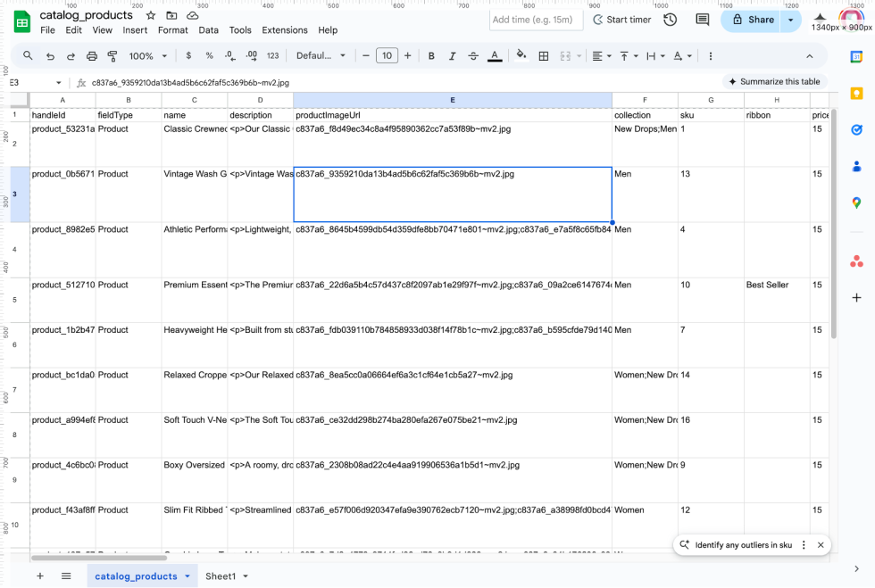This screenshot has height=588, width=875.
Task: Click Identify any outliers in sku suggestion
Action: [x=743, y=545]
